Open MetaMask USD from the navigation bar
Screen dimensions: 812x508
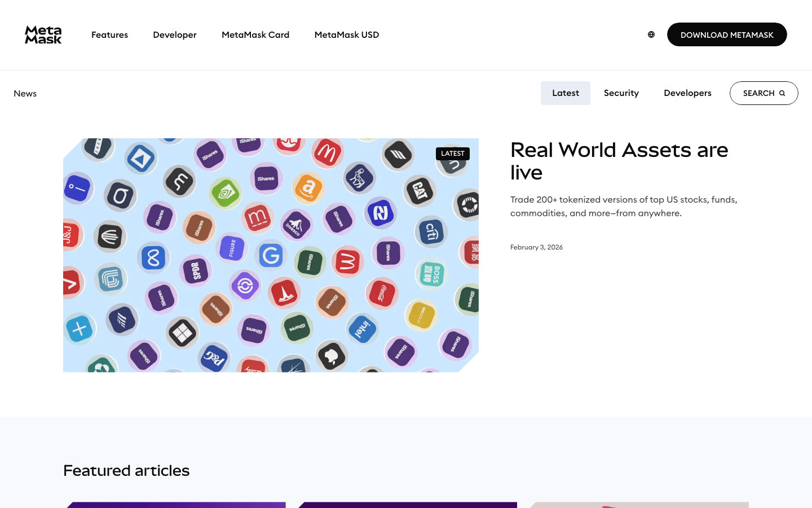coord(346,34)
